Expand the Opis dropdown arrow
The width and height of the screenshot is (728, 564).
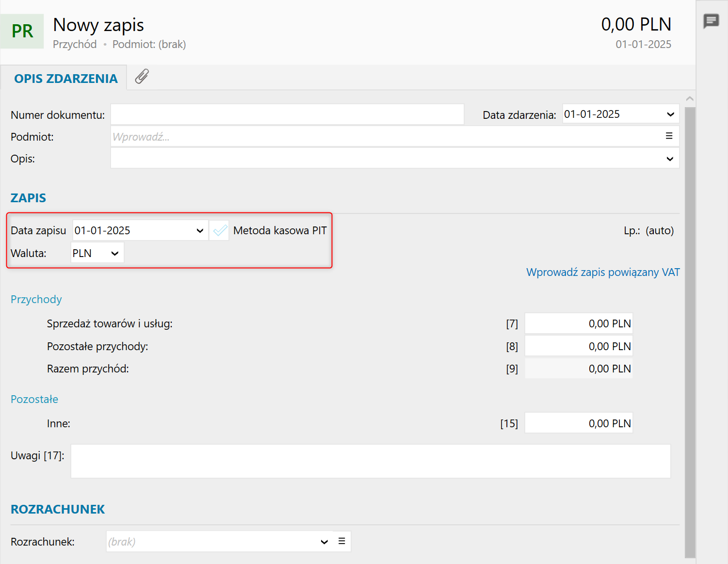click(x=670, y=159)
